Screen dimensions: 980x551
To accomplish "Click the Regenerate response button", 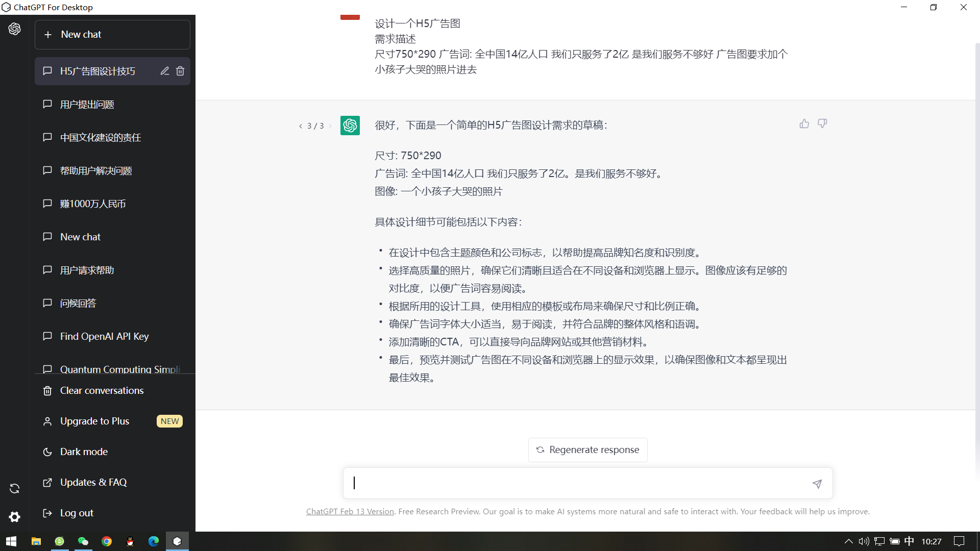I will [587, 450].
